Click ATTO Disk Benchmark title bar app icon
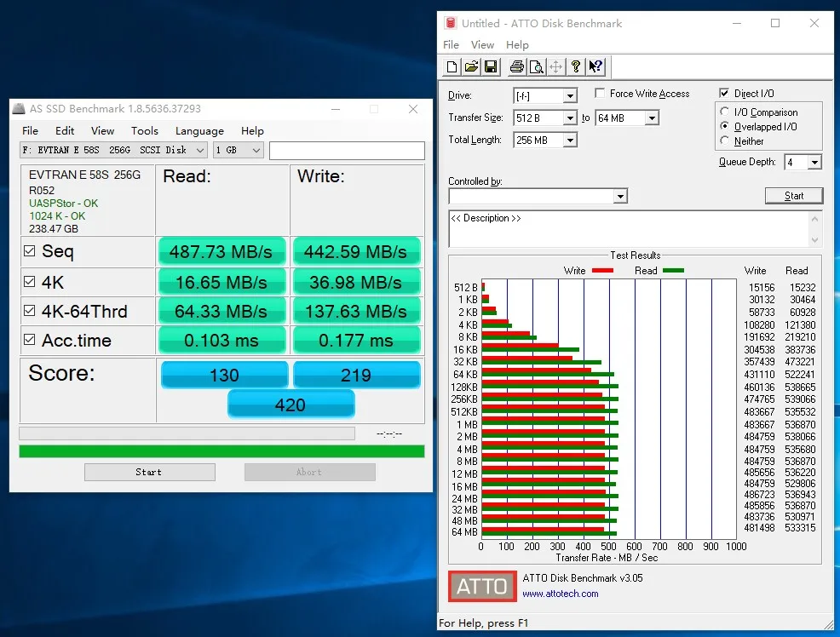Viewport: 840px width, 637px height. pos(451,23)
